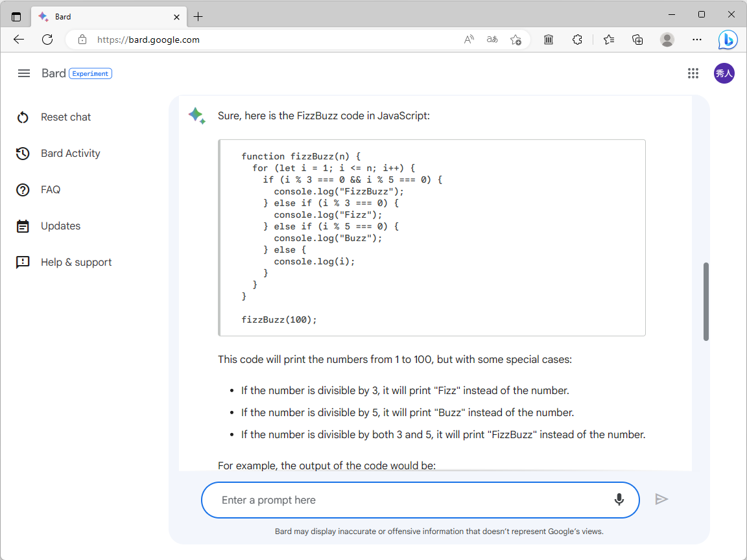Click the Bard logo text
This screenshot has height=560, width=747.
click(53, 73)
